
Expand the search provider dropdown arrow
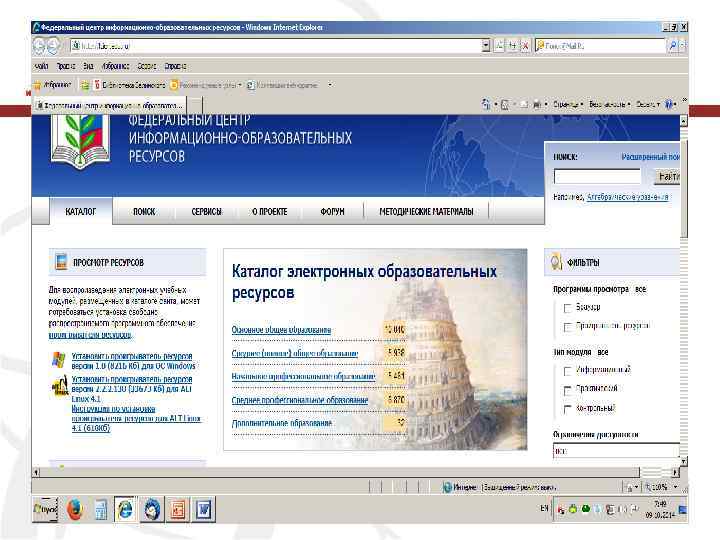pyautogui.click(x=683, y=45)
